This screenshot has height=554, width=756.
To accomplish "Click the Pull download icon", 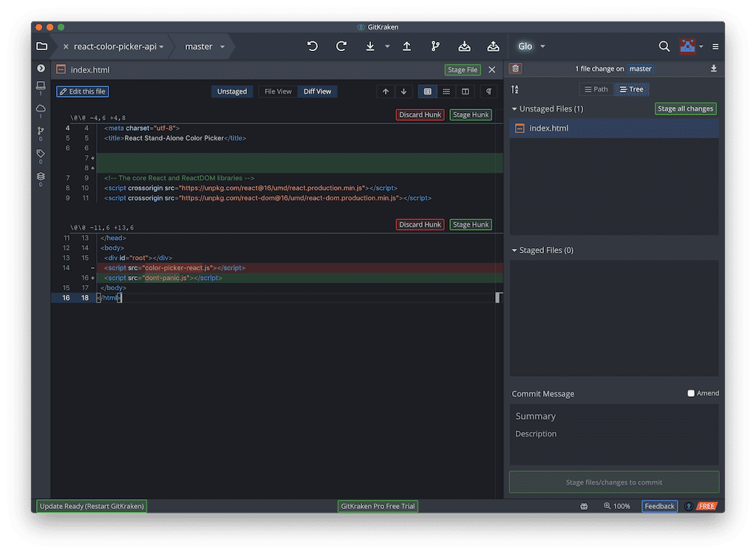I will [370, 47].
